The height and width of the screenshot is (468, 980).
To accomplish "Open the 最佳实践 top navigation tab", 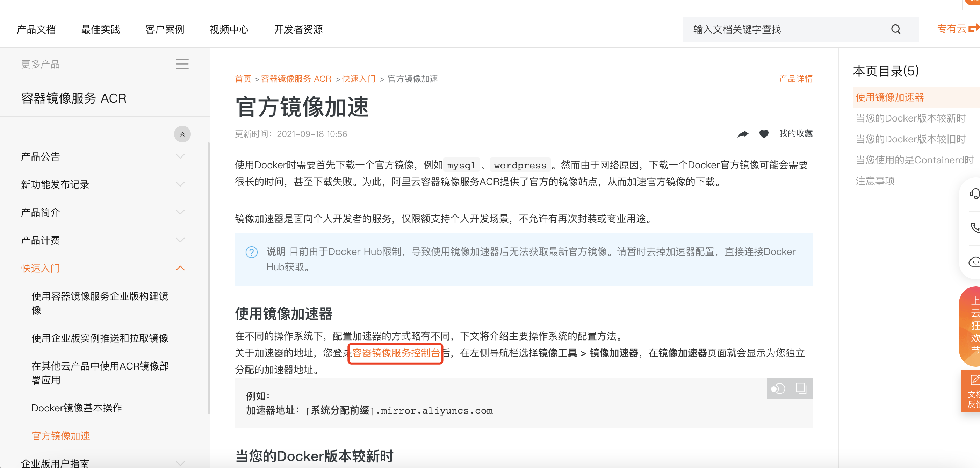I will pyautogui.click(x=100, y=29).
